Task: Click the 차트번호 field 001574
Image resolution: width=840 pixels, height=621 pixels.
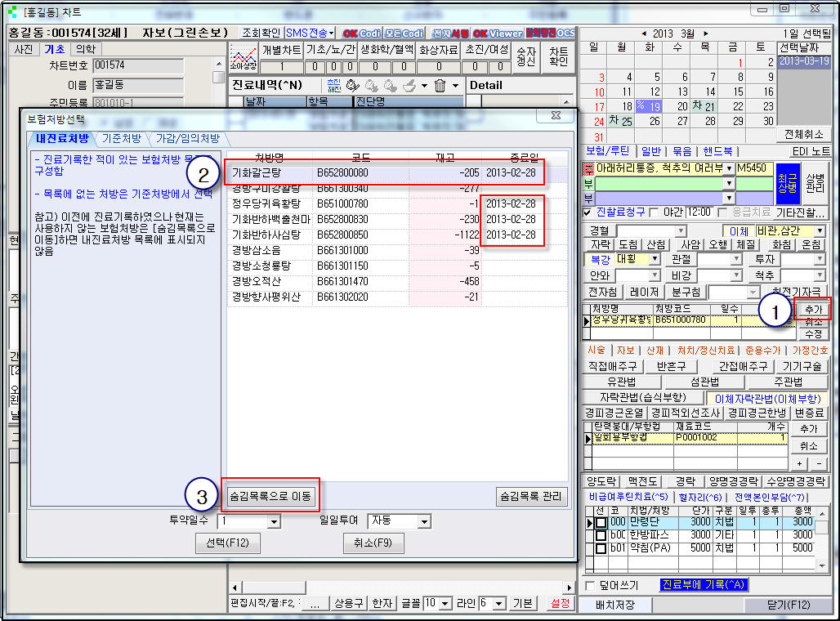Action: pyautogui.click(x=138, y=65)
